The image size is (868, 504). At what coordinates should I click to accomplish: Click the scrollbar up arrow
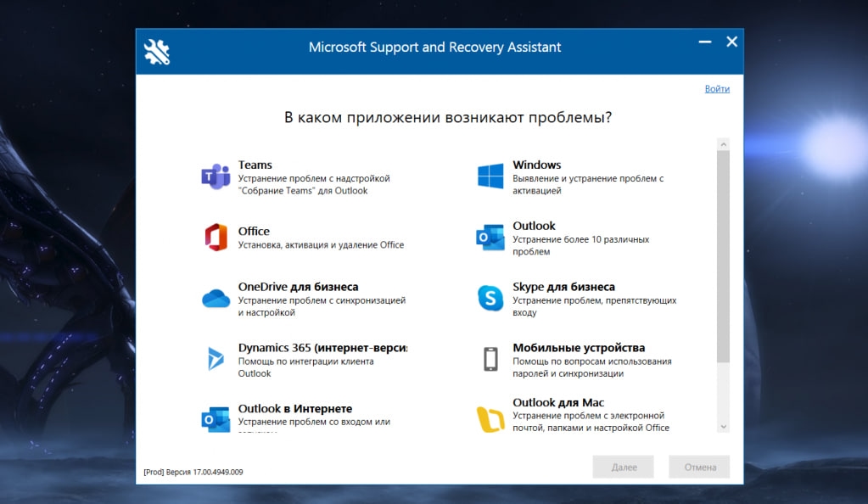(724, 143)
